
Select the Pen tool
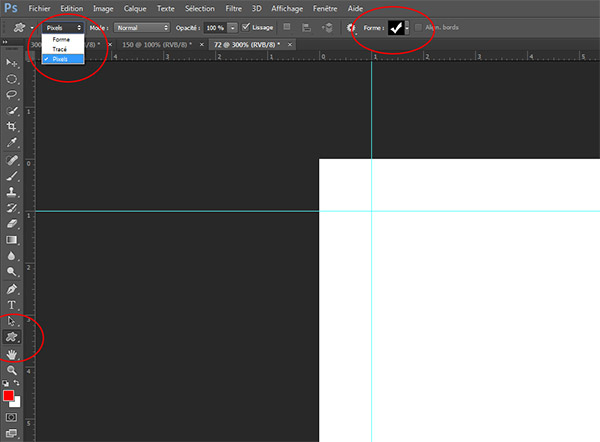point(11,289)
